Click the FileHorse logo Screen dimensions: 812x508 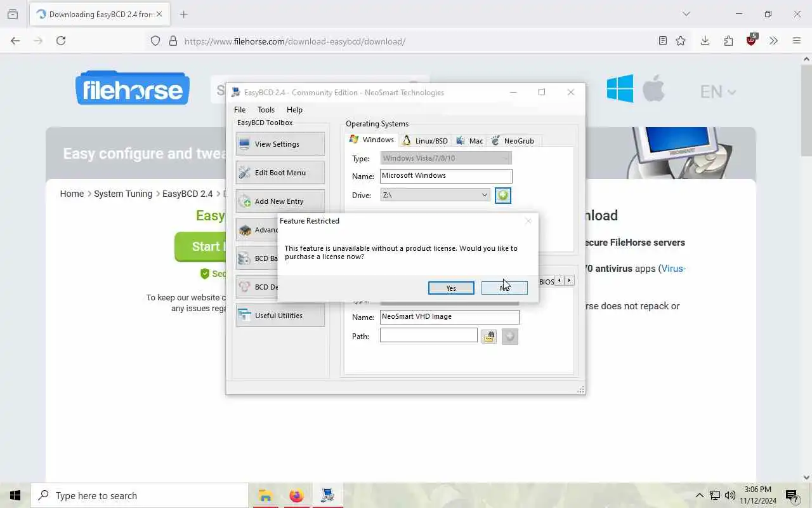point(133,88)
